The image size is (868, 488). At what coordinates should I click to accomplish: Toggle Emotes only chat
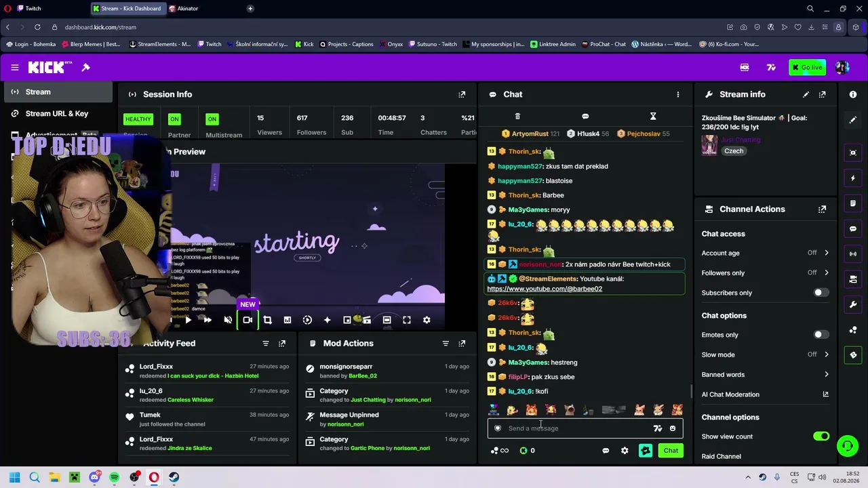[821, 335]
